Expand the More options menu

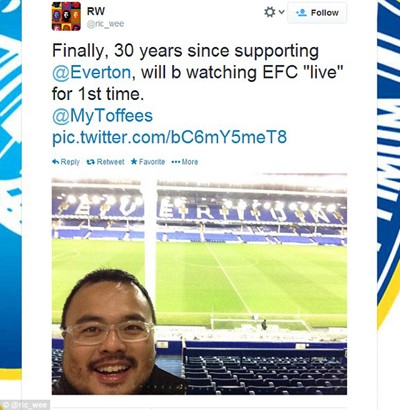(x=185, y=162)
